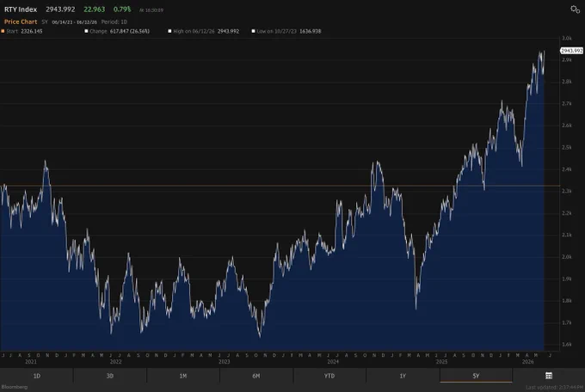Image resolution: width=585 pixels, height=392 pixels.
Task: Select the 6M range tab
Action: click(x=256, y=376)
